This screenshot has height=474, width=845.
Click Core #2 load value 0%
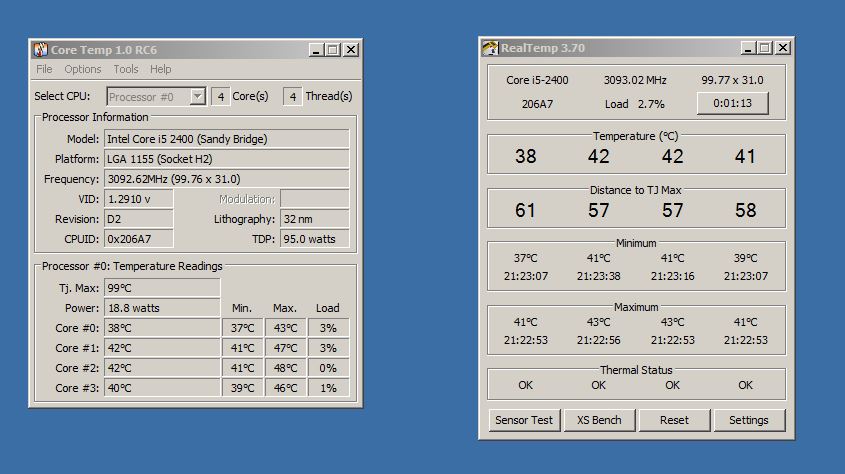328,368
